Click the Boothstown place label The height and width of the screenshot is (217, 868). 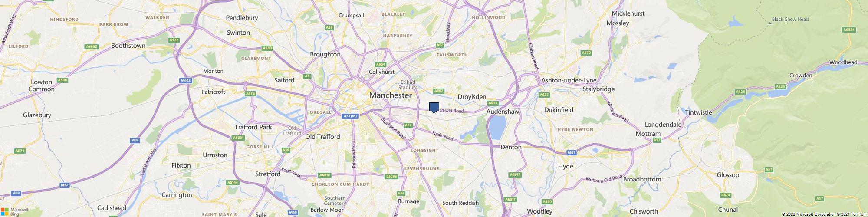coord(128,45)
